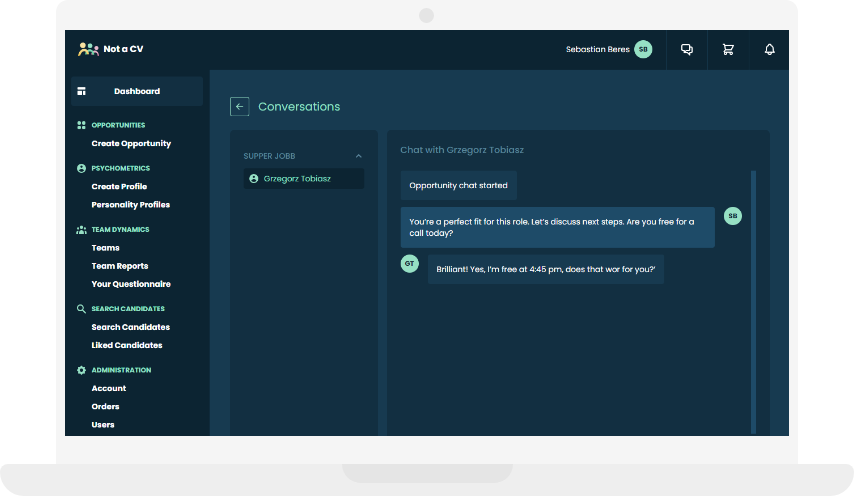The height and width of the screenshot is (496, 854).
Task: Open Create Profile under Psychometrics
Action: tap(119, 187)
